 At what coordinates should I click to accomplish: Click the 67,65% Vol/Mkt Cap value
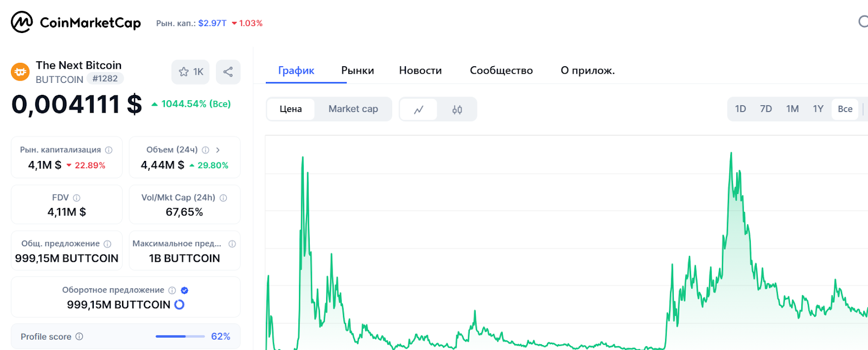point(184,212)
